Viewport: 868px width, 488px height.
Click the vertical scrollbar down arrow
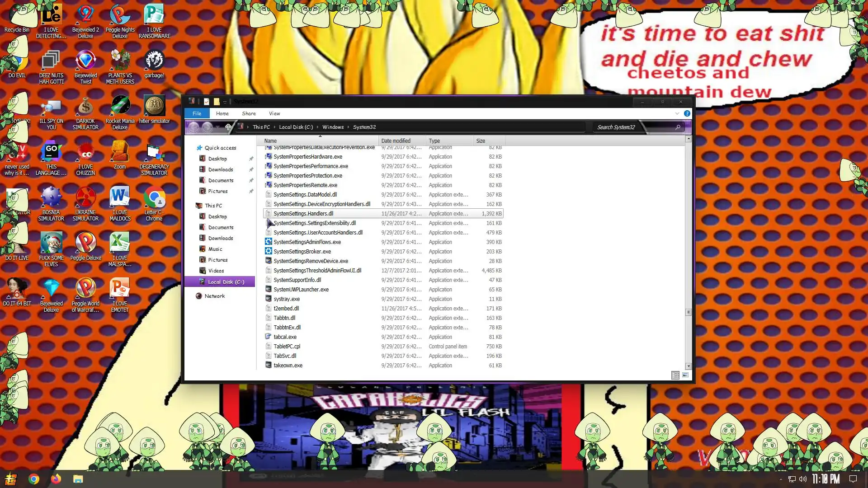[688, 366]
